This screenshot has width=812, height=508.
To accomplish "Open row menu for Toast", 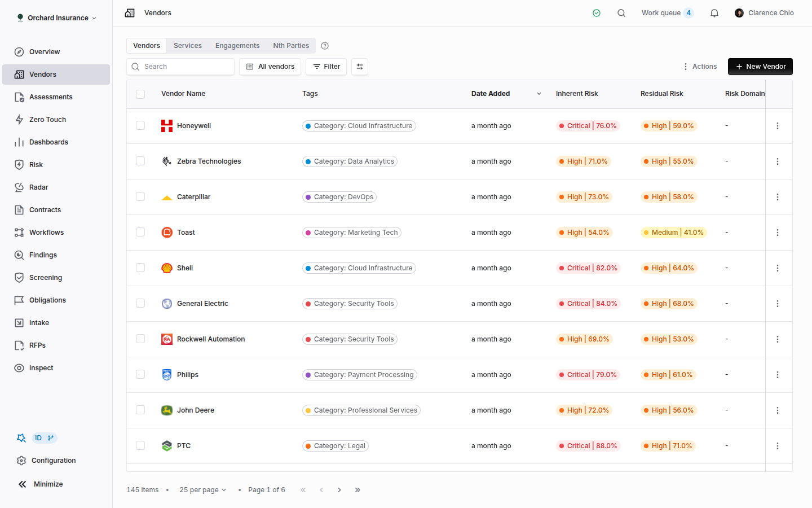I will click(x=778, y=233).
